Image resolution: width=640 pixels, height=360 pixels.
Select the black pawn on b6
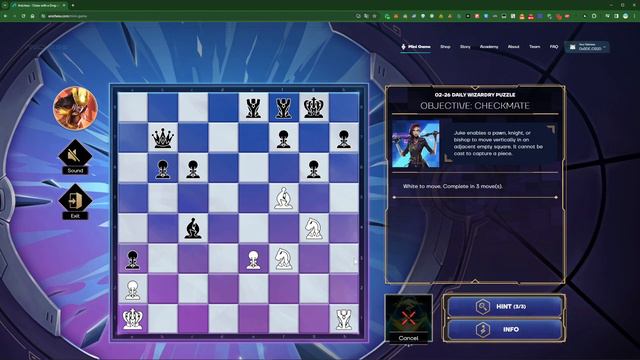[163, 169]
